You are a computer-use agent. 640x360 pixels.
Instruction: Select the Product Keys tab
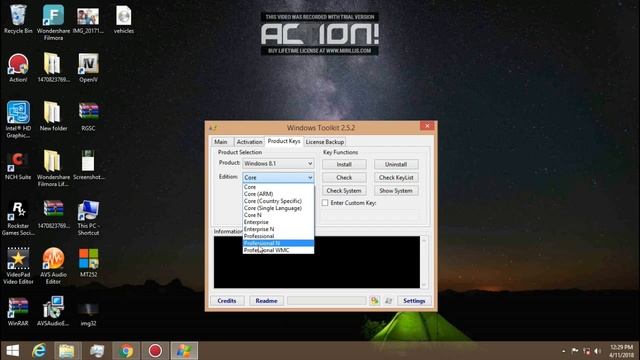pos(284,141)
